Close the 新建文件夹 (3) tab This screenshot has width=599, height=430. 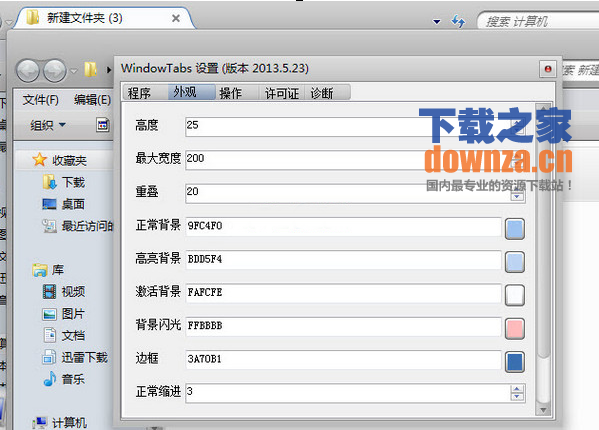(x=176, y=18)
